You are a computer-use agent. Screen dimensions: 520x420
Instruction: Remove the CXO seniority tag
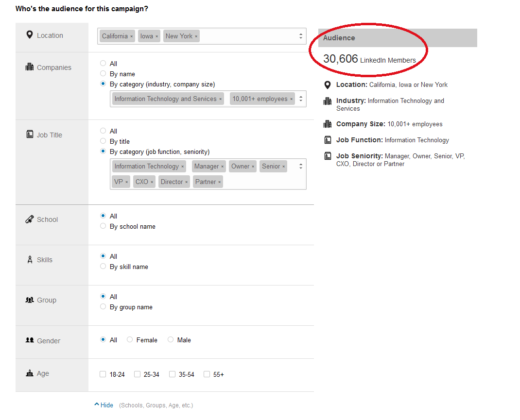pyautogui.click(x=152, y=182)
